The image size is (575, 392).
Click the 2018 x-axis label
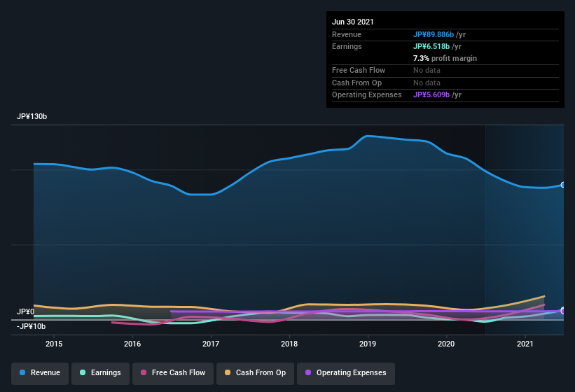(x=289, y=344)
